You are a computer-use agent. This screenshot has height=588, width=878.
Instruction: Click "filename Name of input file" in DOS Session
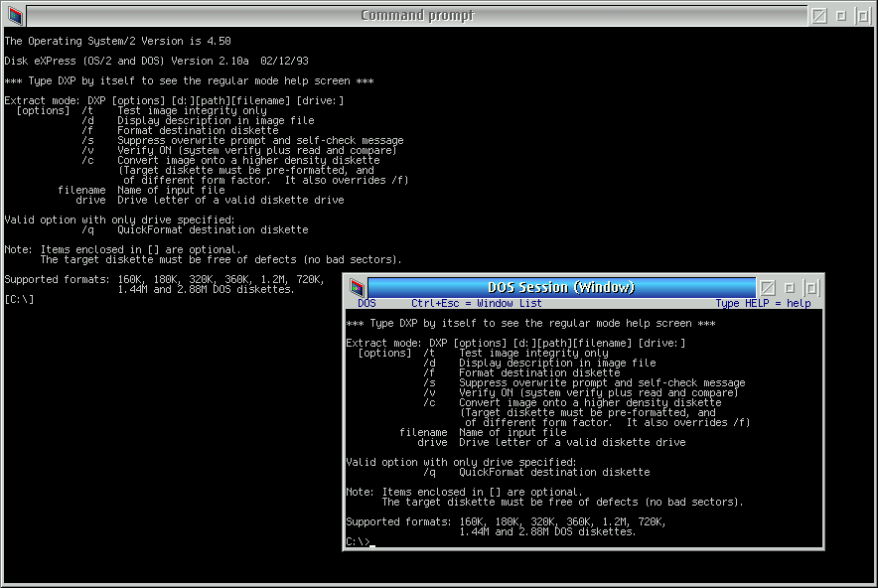pos(483,433)
